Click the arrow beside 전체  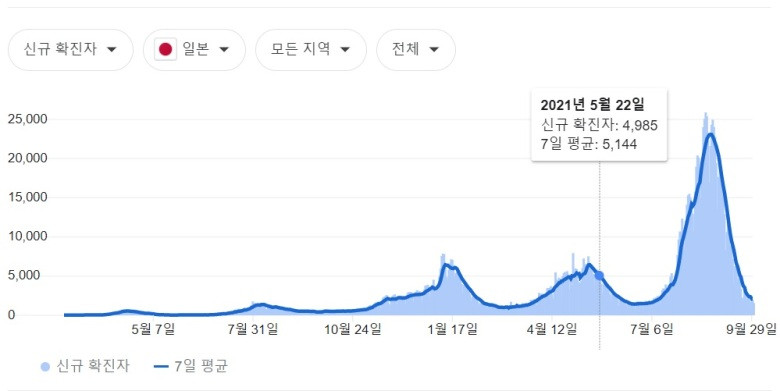434,49
